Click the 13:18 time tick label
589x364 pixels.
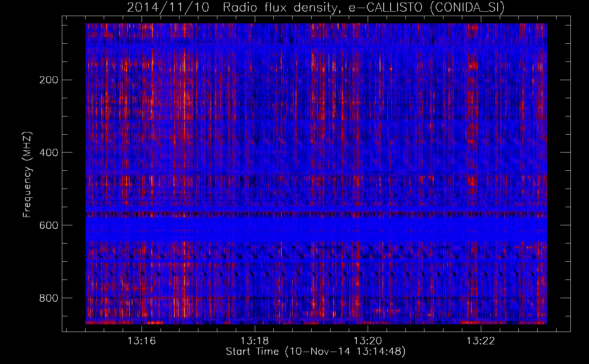255,341
